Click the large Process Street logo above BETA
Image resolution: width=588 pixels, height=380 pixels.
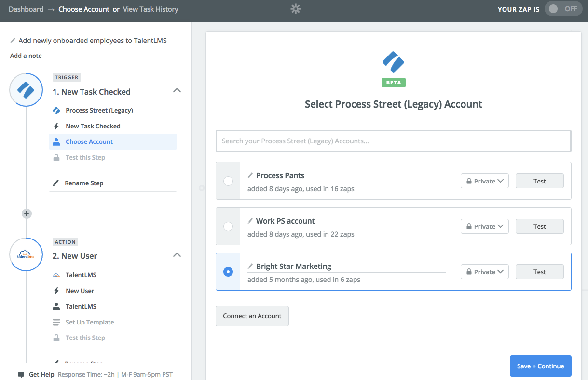click(393, 62)
